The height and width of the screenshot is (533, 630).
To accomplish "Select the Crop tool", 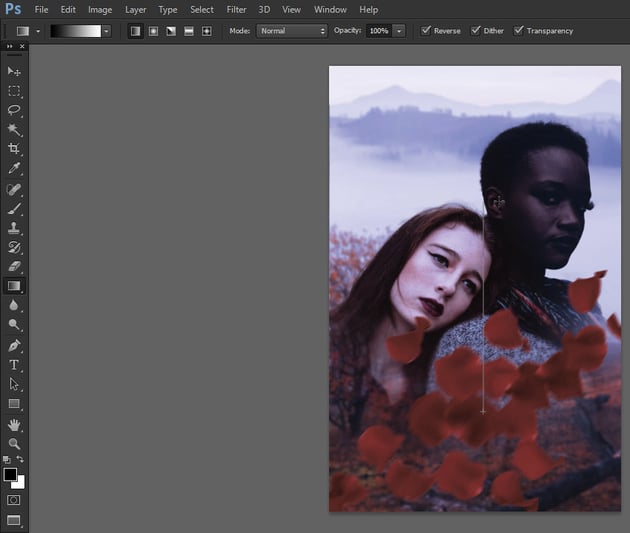I will point(14,149).
